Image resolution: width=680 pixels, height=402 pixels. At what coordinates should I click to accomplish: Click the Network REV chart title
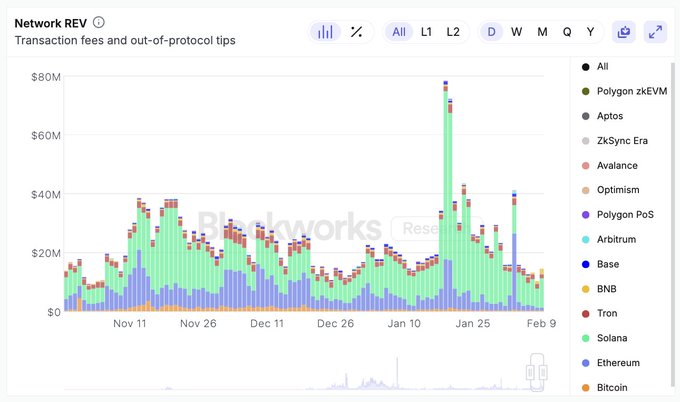coord(51,23)
